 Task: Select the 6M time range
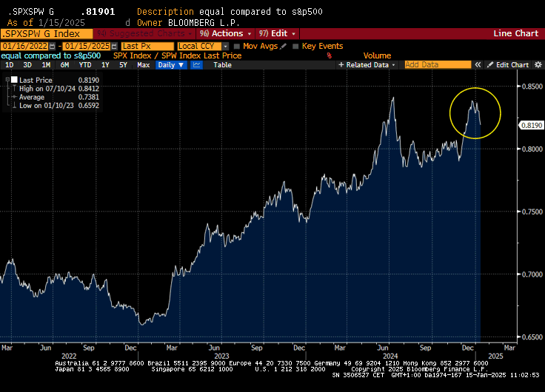pos(64,65)
